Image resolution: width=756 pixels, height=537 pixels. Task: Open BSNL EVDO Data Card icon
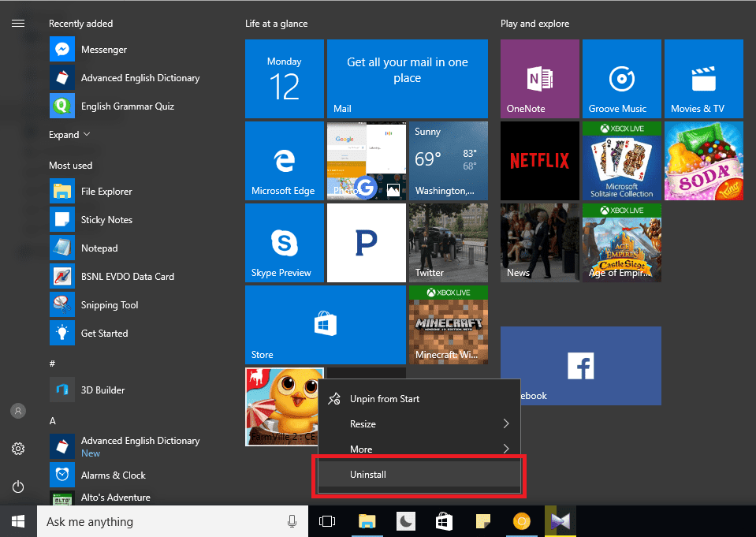coord(62,277)
